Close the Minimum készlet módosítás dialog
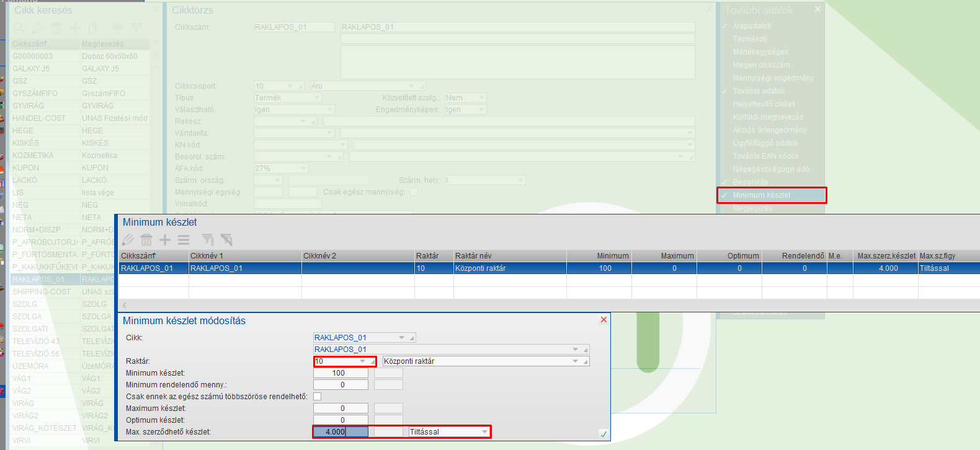Image resolution: width=980 pixels, height=450 pixels. 604,320
